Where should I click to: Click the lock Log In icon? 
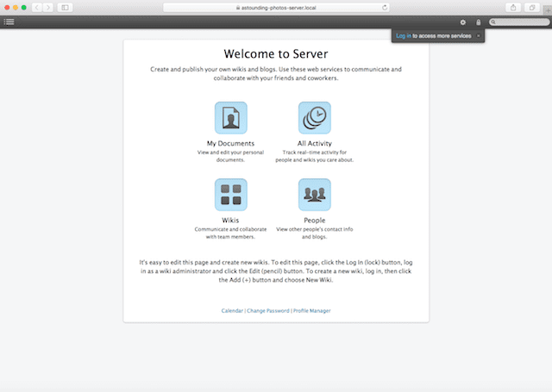pyautogui.click(x=479, y=22)
